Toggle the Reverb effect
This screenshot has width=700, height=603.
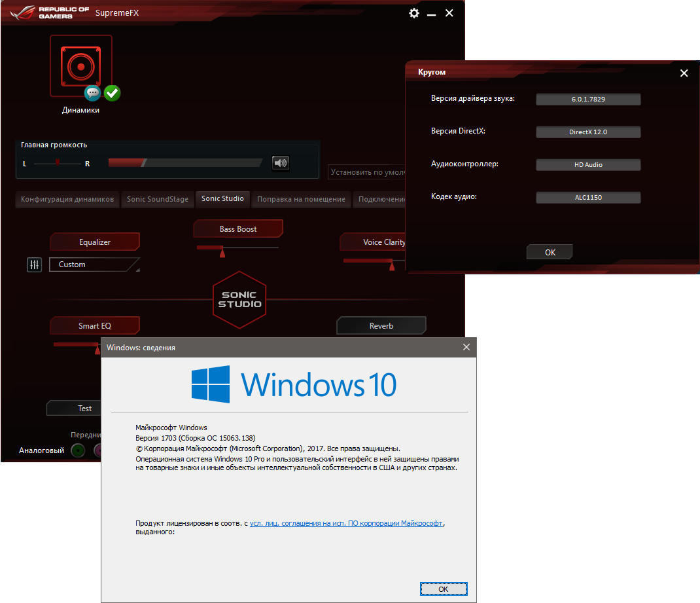click(x=381, y=325)
